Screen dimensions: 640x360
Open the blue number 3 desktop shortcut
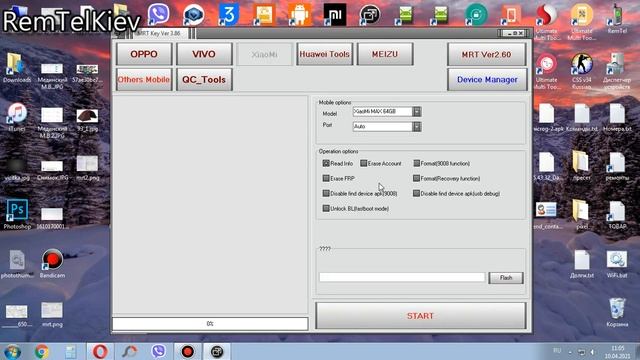click(x=229, y=15)
